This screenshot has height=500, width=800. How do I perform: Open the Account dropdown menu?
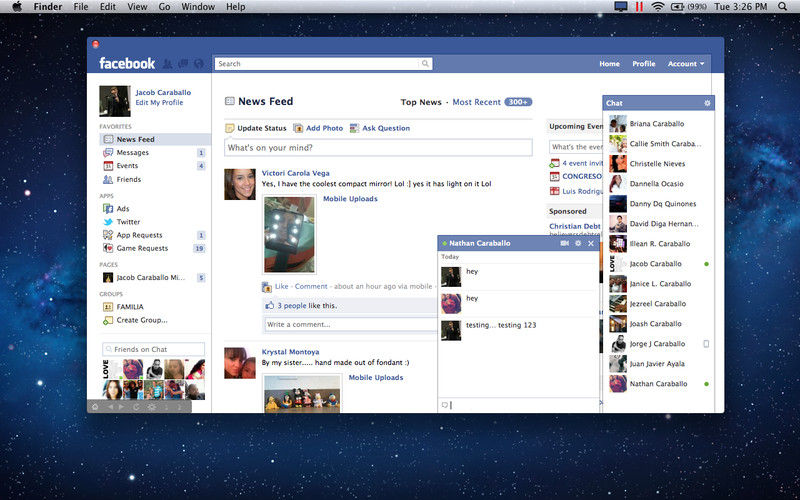[686, 64]
